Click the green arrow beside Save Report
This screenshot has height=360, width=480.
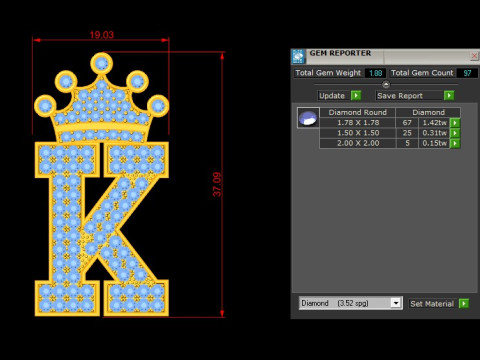click(x=449, y=96)
